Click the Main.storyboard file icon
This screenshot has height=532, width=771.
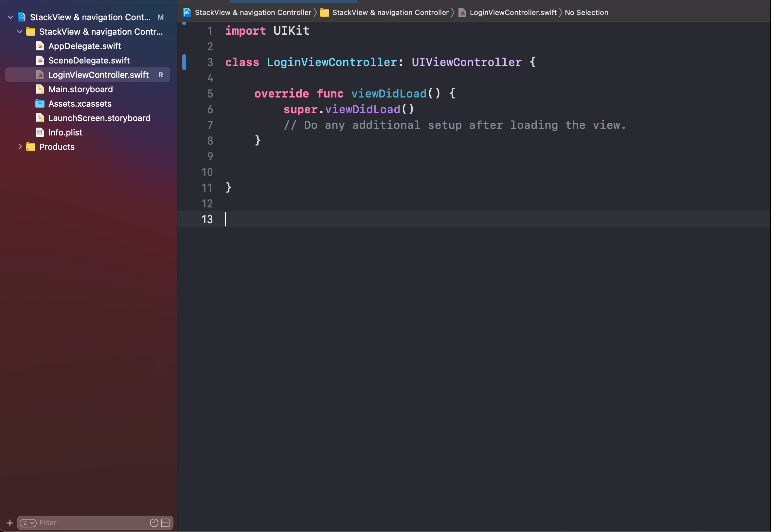click(40, 89)
